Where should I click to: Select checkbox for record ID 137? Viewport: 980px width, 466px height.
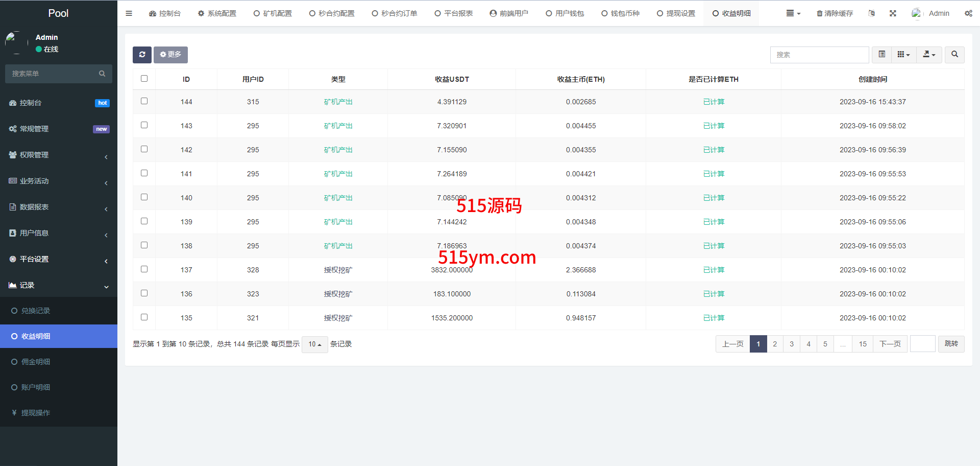coord(144,269)
